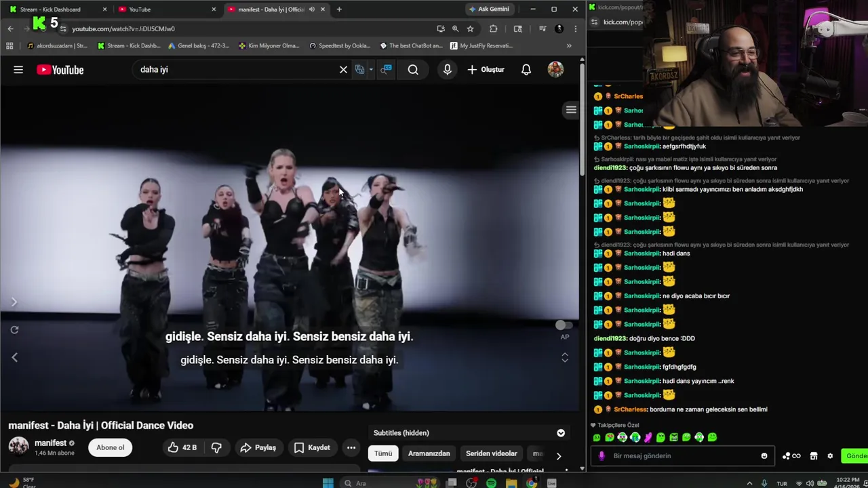Switch to the YouTube browser tab
This screenshot has height=488, width=868.
pos(167,9)
